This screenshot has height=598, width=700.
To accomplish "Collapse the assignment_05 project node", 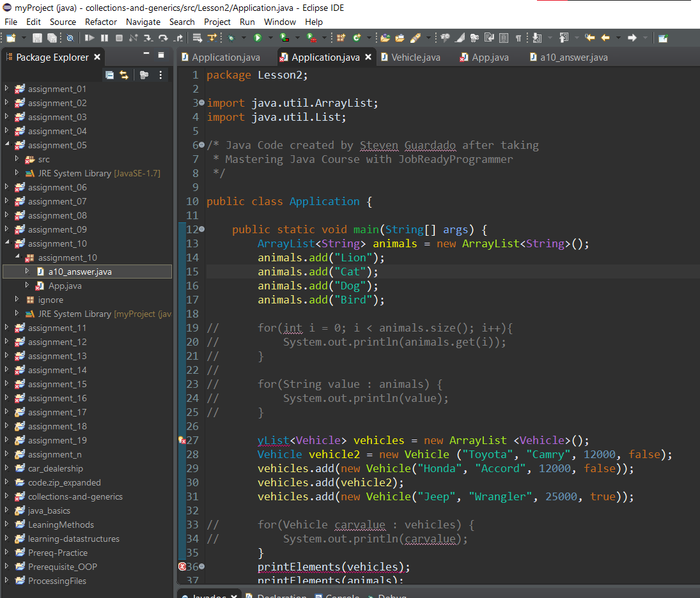I will click(7, 145).
